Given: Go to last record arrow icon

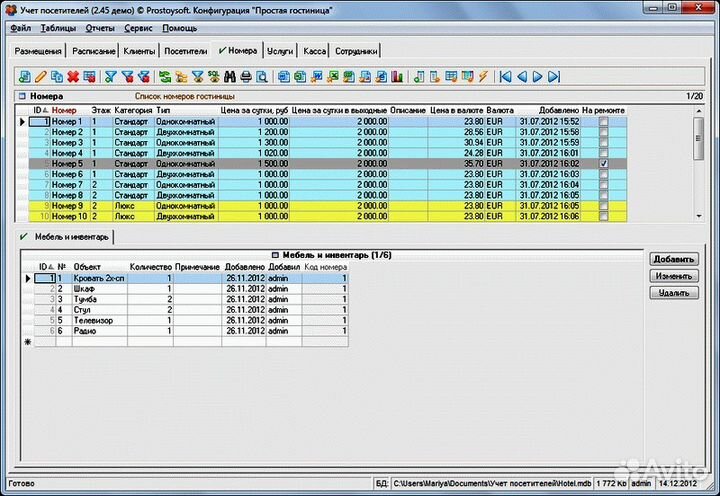Looking at the screenshot, I should tap(554, 76).
